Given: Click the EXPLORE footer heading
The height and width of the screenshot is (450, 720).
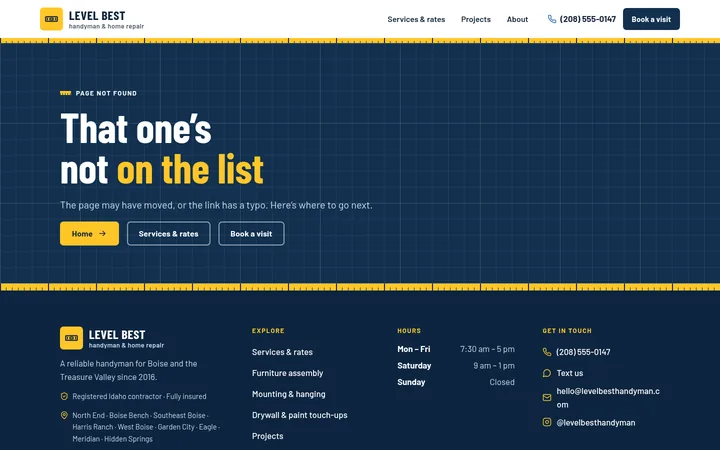Looking at the screenshot, I should 268,331.
